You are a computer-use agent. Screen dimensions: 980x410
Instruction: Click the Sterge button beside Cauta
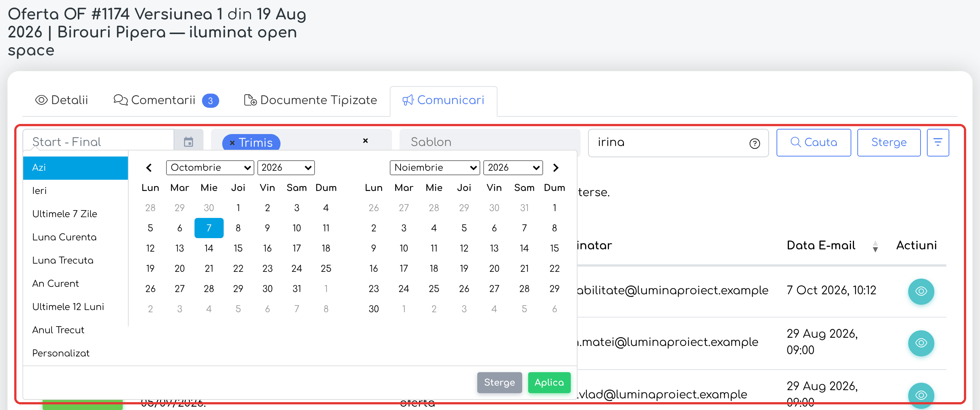point(889,142)
